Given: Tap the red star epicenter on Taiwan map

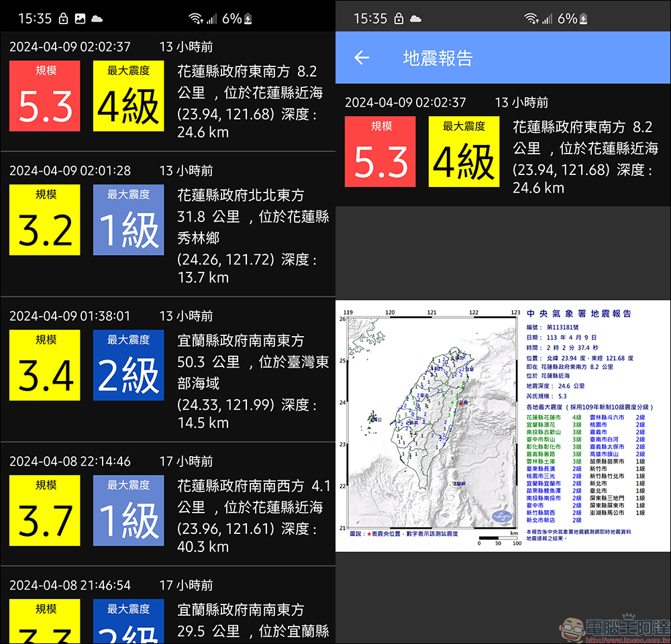Looking at the screenshot, I should (x=460, y=403).
